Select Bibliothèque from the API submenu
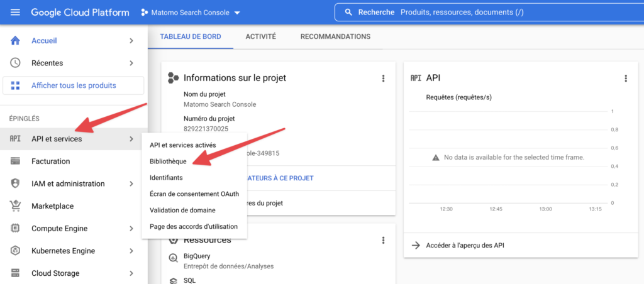Viewport: 644px width, 284px height. [168, 161]
